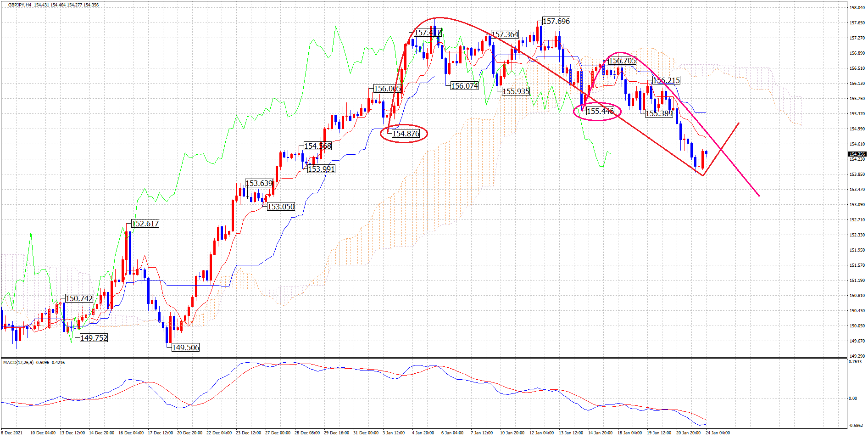Click the 24 Jan 04:00 time label

(x=718, y=432)
